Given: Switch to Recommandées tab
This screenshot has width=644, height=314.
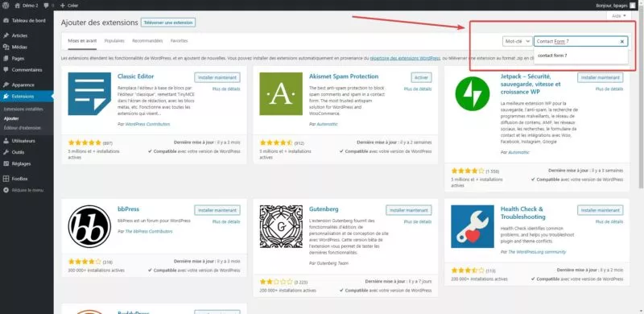Looking at the screenshot, I should tap(147, 41).
